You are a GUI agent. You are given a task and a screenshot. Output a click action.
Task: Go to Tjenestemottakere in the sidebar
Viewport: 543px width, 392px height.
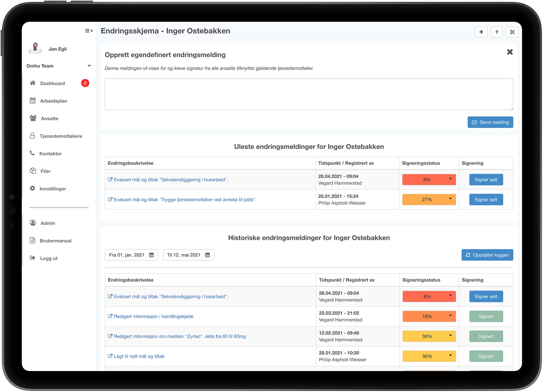coord(61,136)
